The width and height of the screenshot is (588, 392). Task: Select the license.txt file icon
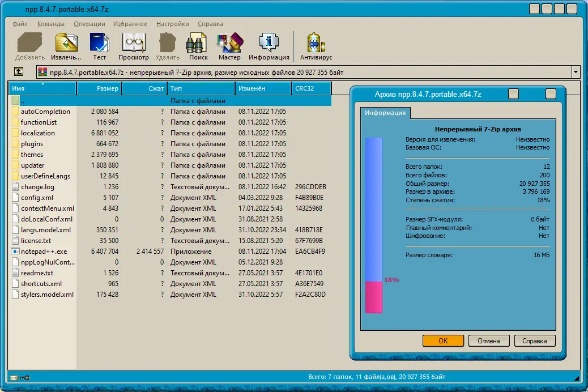15,240
